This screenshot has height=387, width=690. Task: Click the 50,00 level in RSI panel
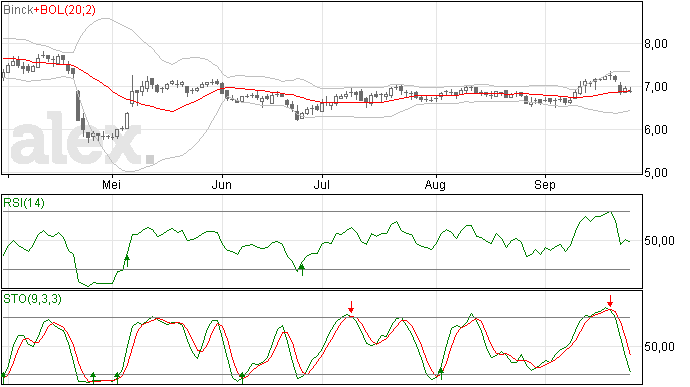pos(659,241)
